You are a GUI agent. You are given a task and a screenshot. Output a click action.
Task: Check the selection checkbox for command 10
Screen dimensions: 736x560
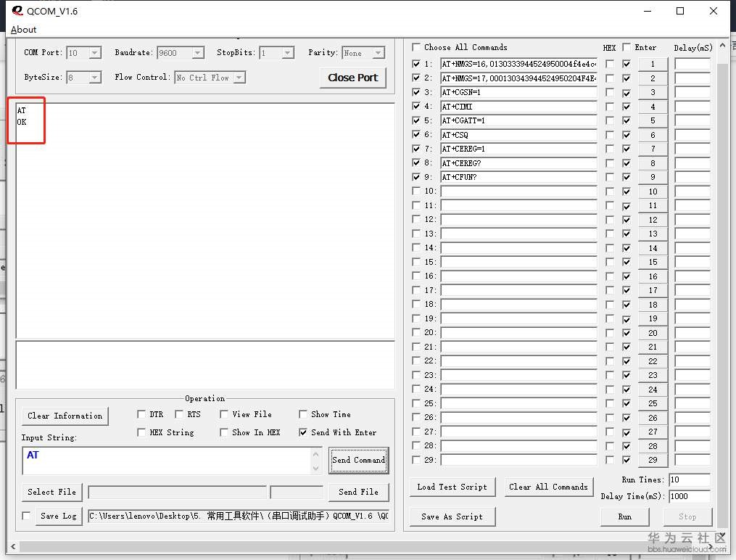[x=416, y=191]
